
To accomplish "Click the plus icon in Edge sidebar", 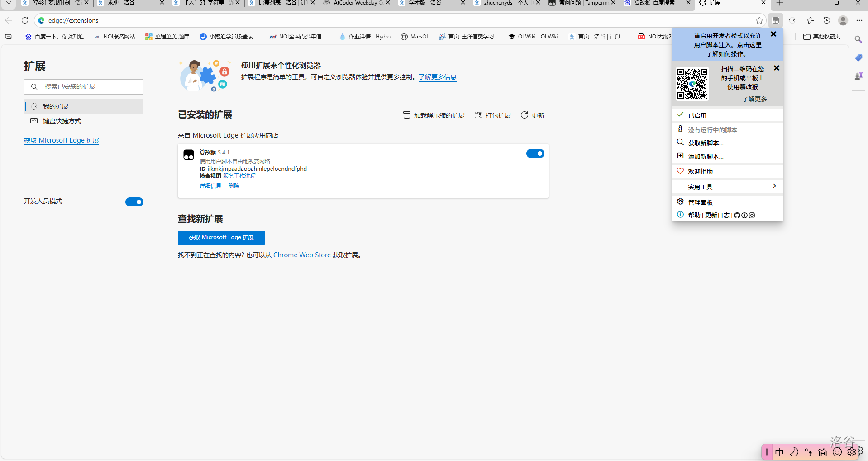I will point(858,105).
